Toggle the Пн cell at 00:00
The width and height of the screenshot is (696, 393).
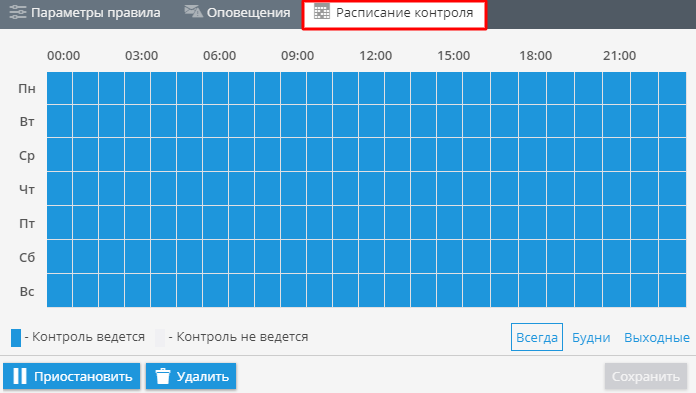point(59,88)
